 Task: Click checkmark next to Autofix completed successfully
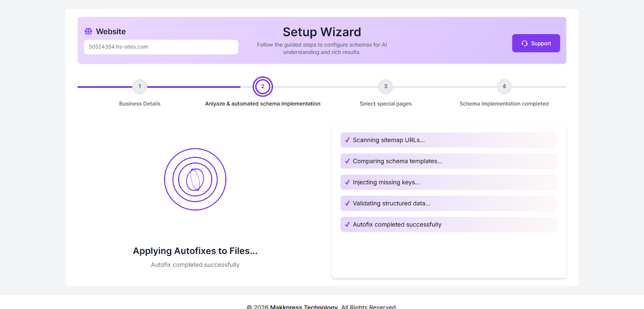tap(347, 225)
